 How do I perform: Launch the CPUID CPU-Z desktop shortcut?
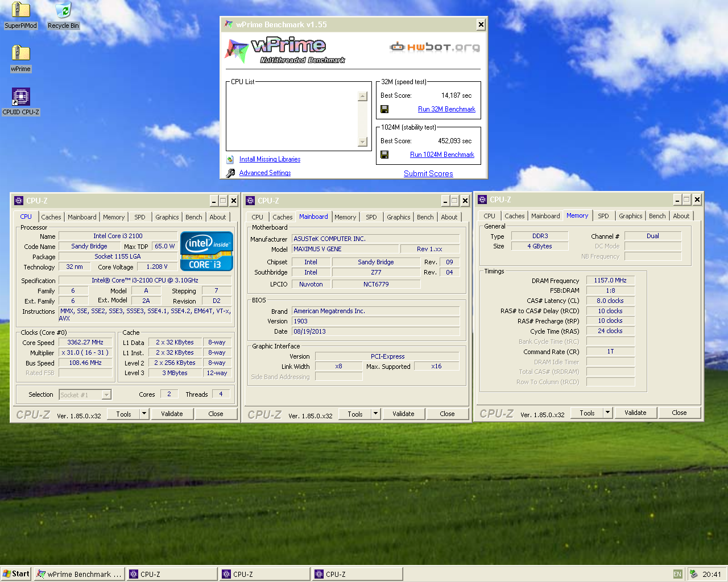pyautogui.click(x=20, y=101)
